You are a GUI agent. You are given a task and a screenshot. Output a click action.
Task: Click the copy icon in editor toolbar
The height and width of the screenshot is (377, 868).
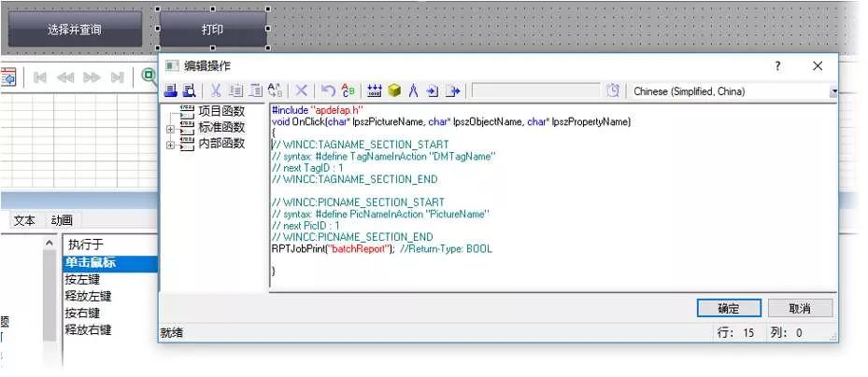coord(236,91)
